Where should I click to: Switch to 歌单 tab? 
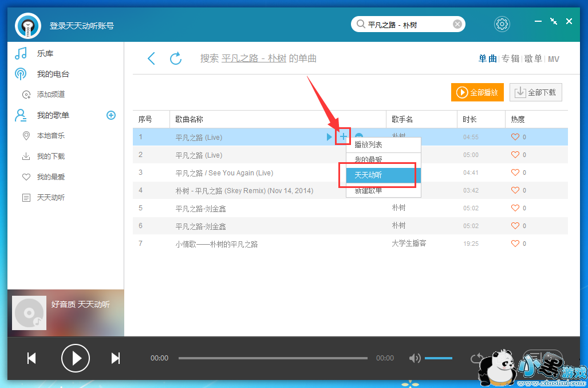(x=533, y=59)
